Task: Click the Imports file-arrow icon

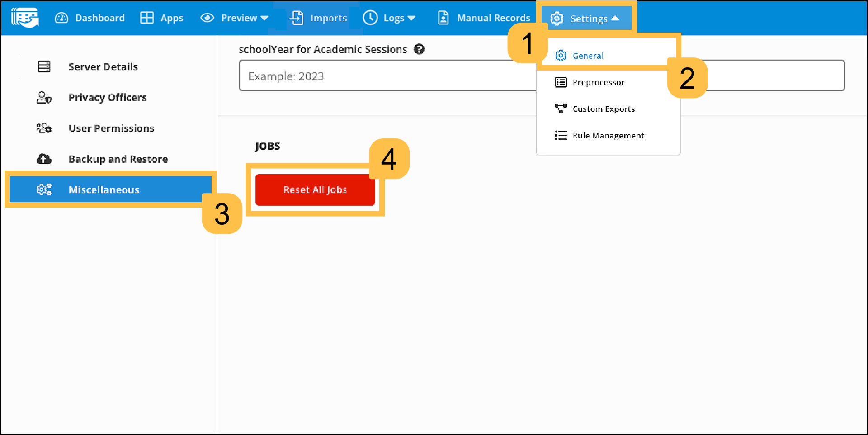Action: [x=297, y=18]
